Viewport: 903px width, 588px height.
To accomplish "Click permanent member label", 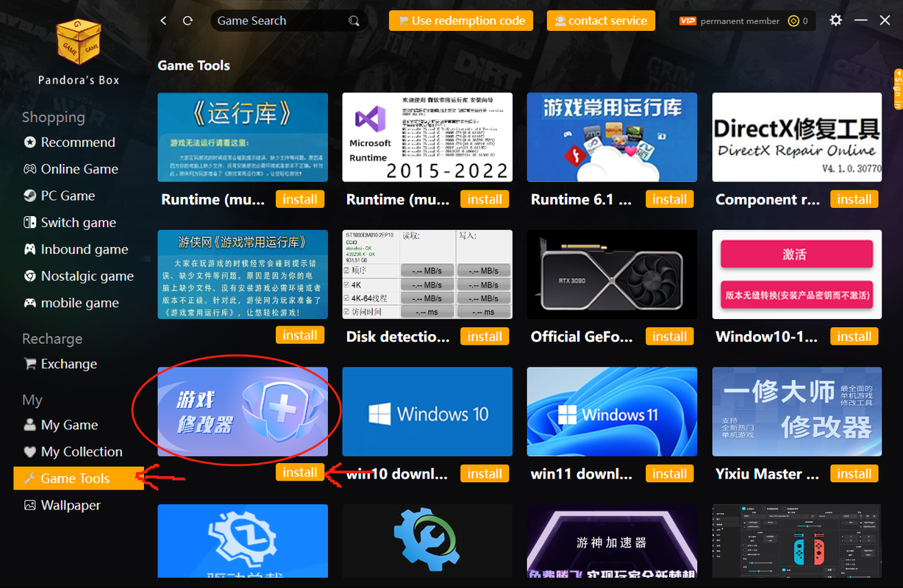I will tap(740, 21).
